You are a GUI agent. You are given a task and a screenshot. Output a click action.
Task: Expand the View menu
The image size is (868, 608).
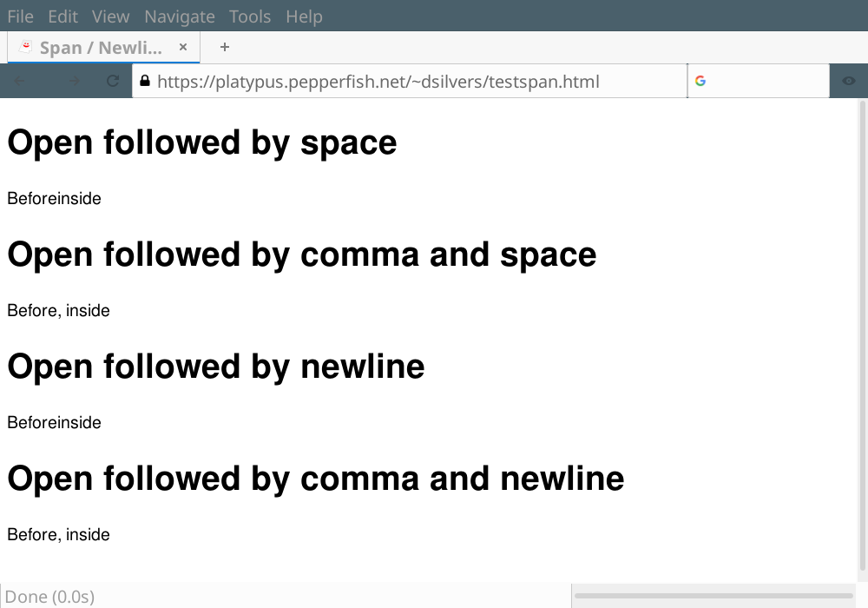[110, 17]
